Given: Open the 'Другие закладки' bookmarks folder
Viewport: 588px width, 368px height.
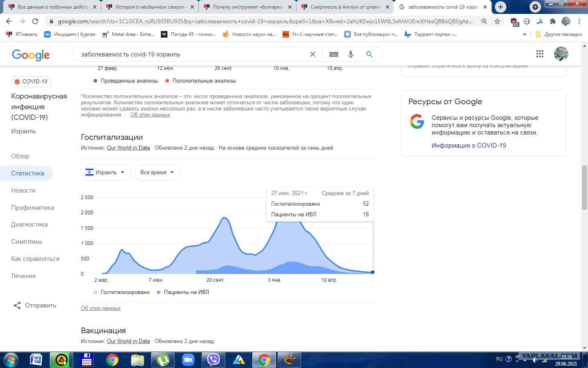Looking at the screenshot, I should [x=559, y=34].
